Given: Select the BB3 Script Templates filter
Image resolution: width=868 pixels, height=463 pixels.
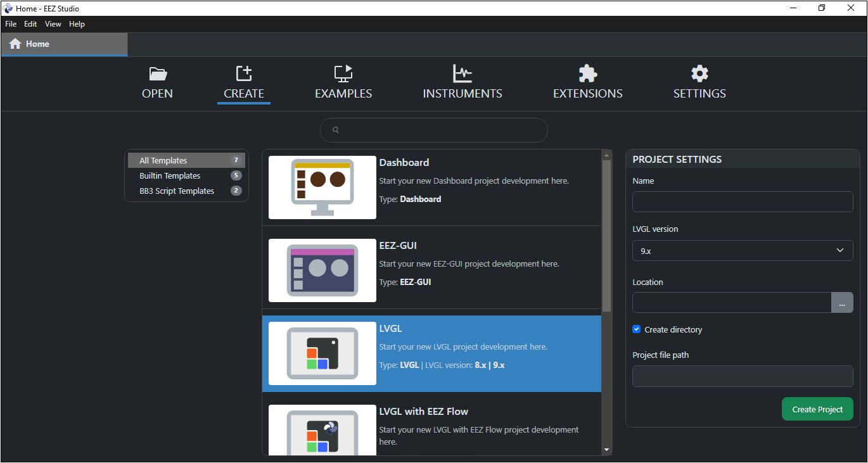Looking at the screenshot, I should pos(186,191).
